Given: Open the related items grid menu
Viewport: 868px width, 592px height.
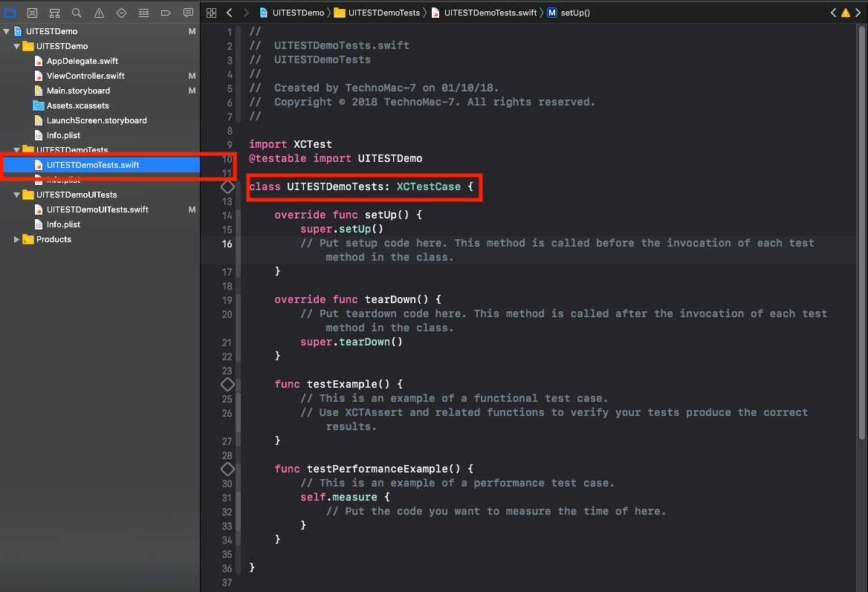Looking at the screenshot, I should point(211,13).
